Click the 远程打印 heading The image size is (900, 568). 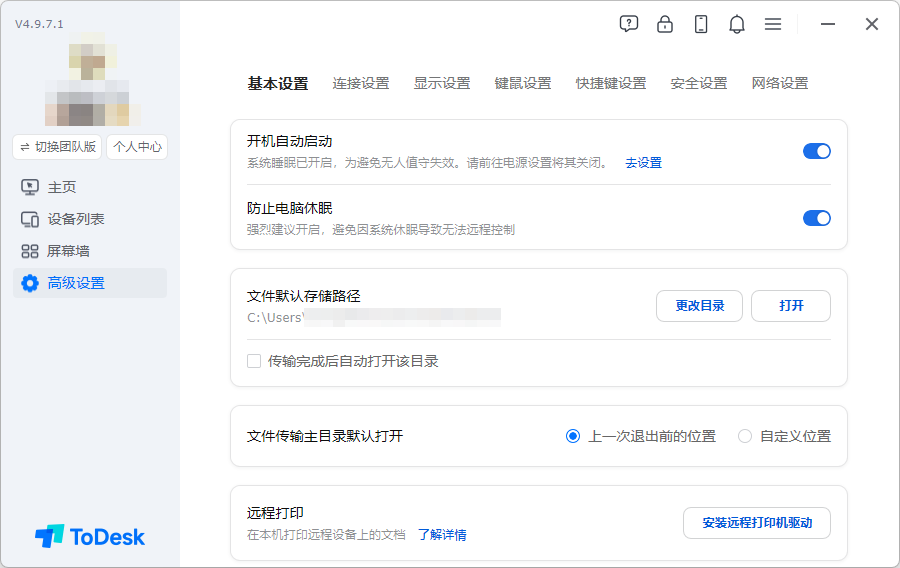(x=276, y=513)
